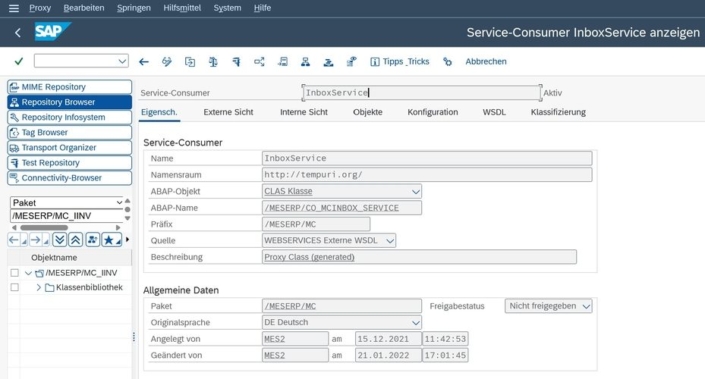Open Tag Browser
The height and width of the screenshot is (379, 705).
(x=70, y=133)
